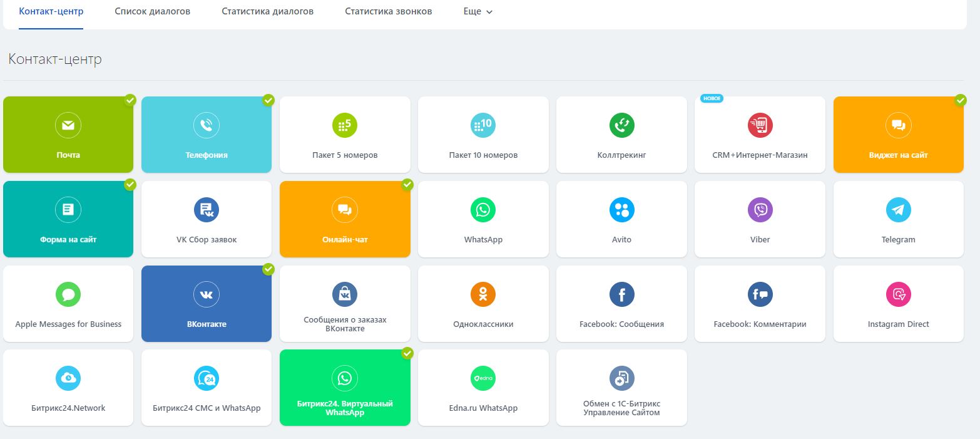The height and width of the screenshot is (439, 980).
Task: Open the Обмен с 1С-Битрикс icon
Action: [621, 378]
